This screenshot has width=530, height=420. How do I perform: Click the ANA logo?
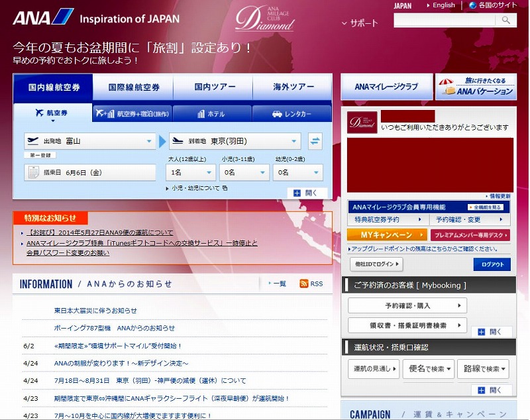click(43, 17)
